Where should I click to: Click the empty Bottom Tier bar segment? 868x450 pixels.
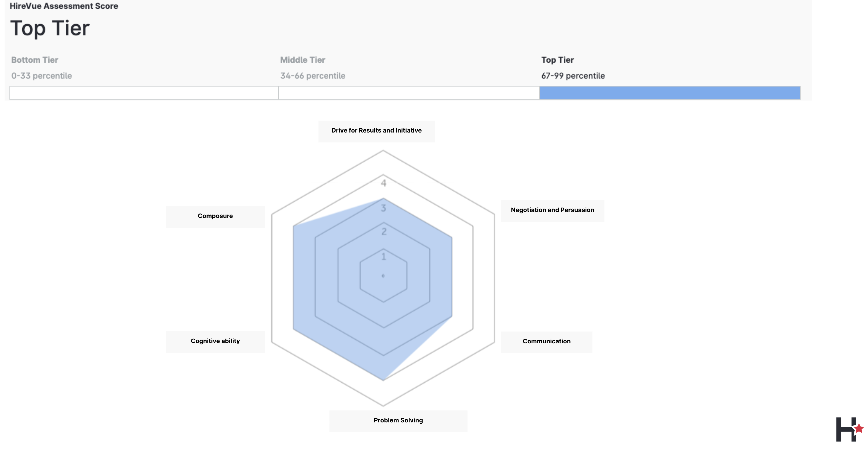[x=144, y=93]
